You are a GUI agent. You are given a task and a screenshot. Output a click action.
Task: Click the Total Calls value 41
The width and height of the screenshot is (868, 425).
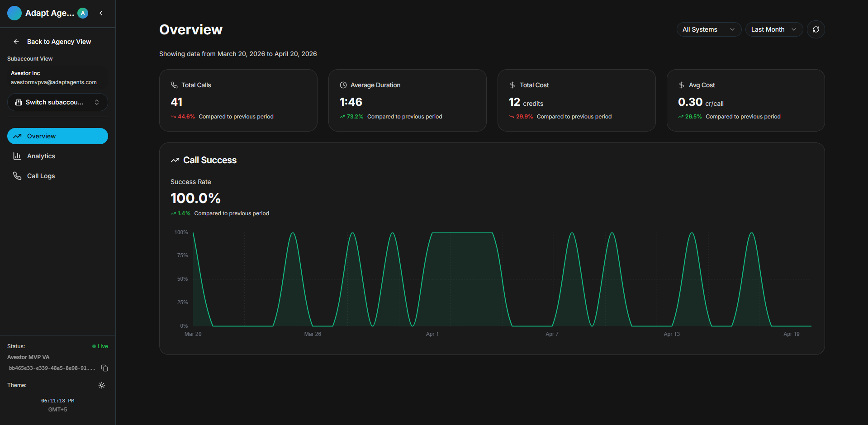[176, 102]
